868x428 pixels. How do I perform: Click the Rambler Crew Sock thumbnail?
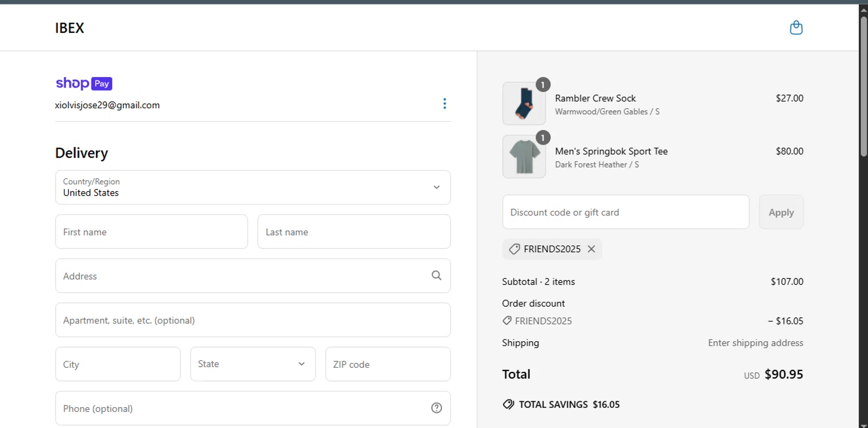[x=524, y=104]
